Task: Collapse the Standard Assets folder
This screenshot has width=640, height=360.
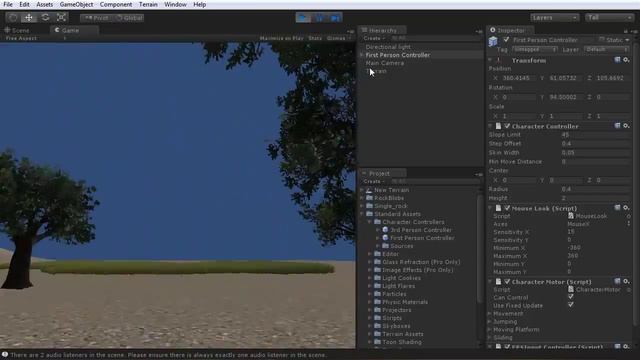Action: point(362,214)
